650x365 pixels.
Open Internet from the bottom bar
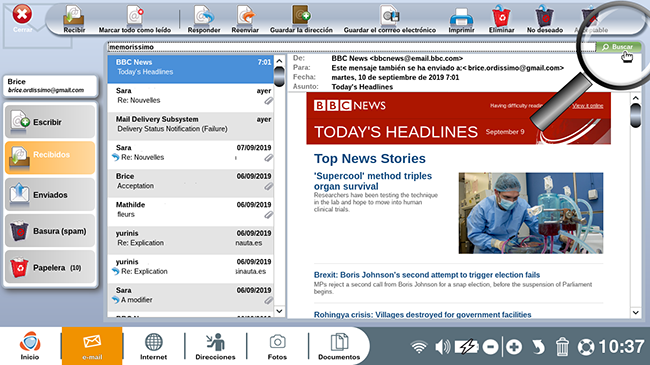coord(153,346)
